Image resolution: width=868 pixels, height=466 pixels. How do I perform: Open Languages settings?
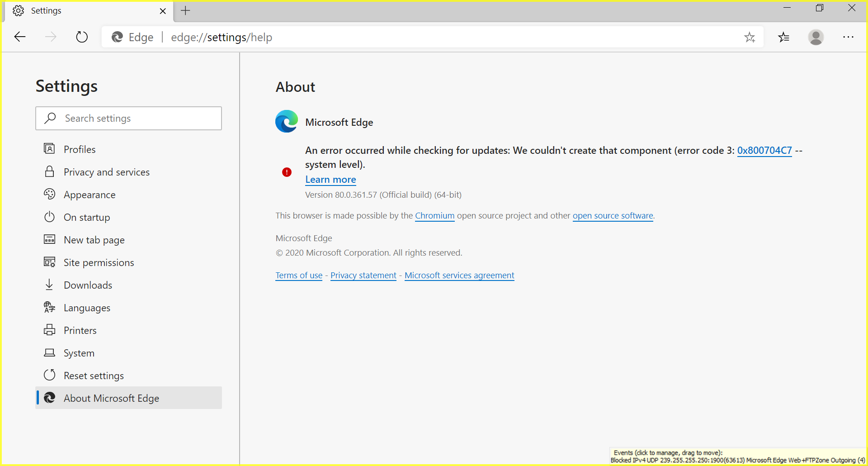coord(128,307)
